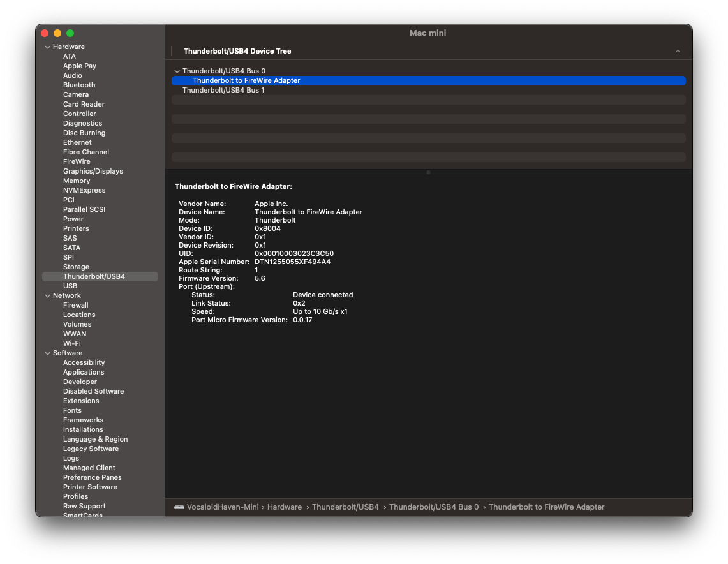View Power information
This screenshot has width=728, height=564.
[73, 219]
